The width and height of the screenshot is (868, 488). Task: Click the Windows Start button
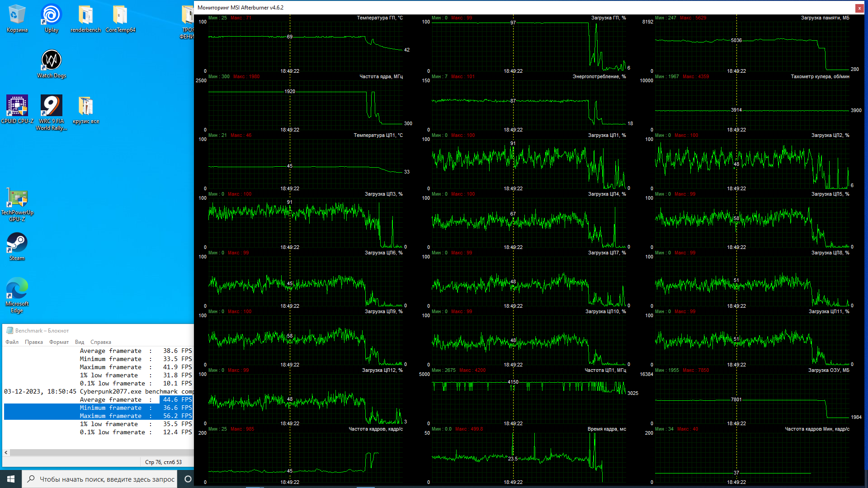11,479
